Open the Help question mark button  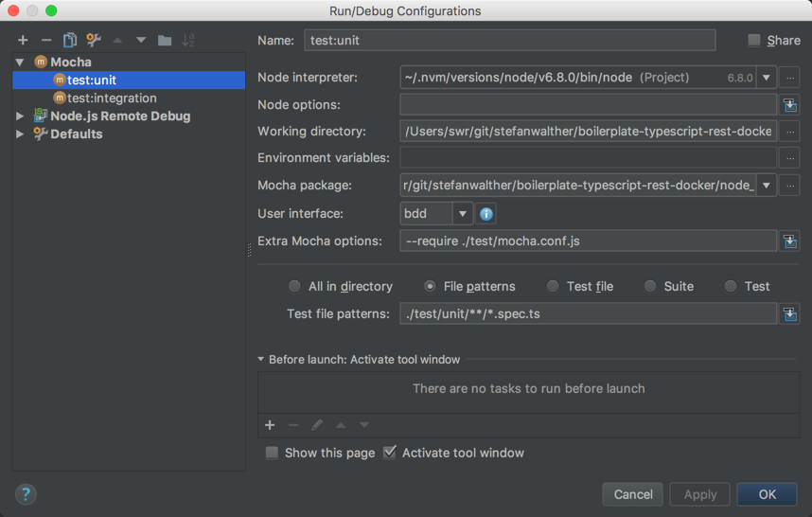[x=26, y=494]
